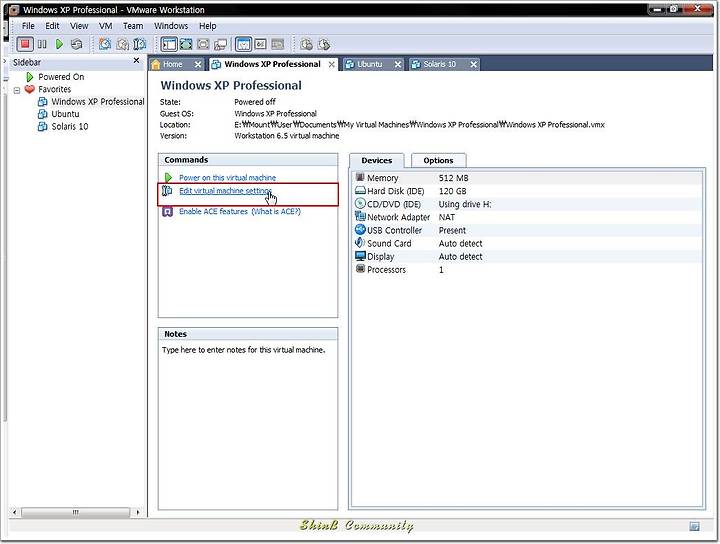Select the Appliance view toolbar icon
The height and width of the screenshot is (544, 720).
pos(260,44)
